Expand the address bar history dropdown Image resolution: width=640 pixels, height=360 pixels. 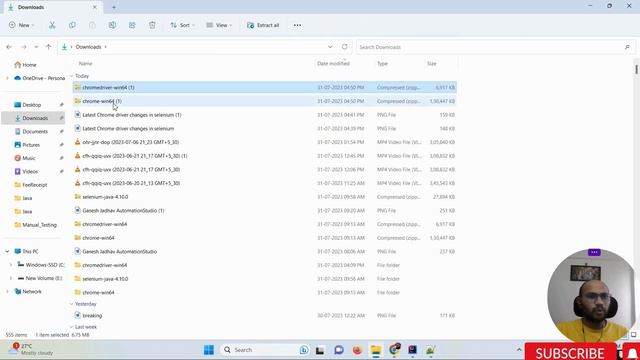[x=330, y=47]
